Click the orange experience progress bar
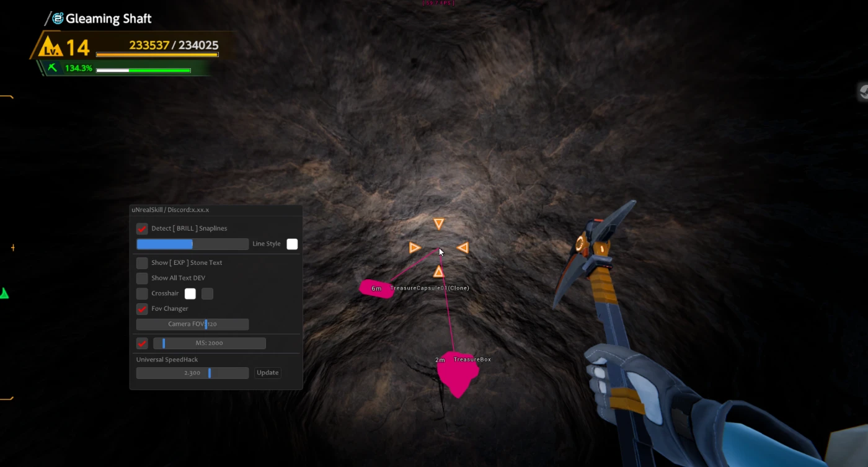868x467 pixels. (x=157, y=55)
